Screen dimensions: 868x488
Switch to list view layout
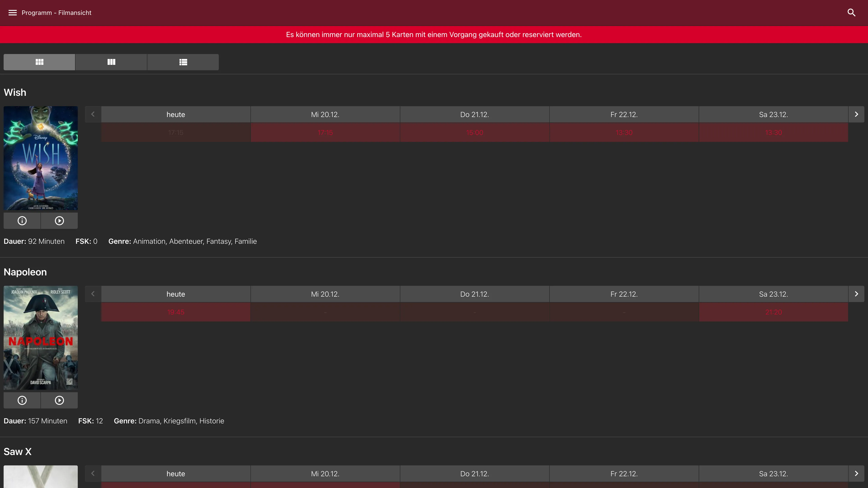click(x=183, y=62)
